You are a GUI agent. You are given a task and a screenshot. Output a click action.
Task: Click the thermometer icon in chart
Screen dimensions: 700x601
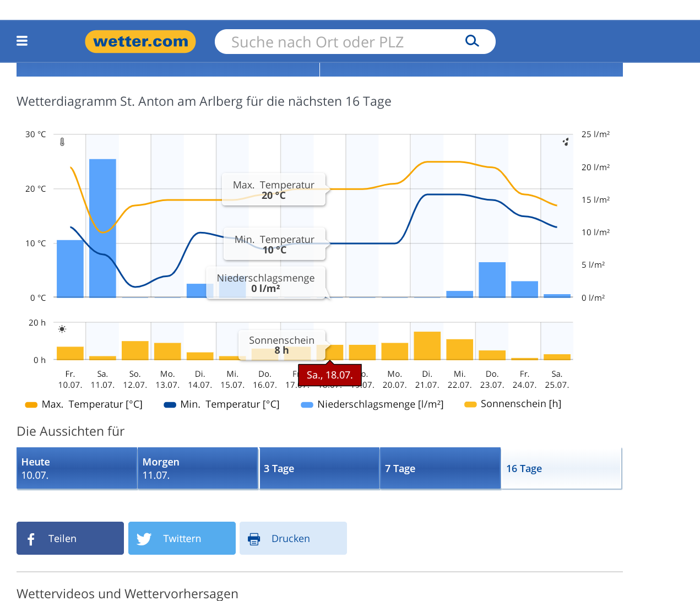(62, 142)
